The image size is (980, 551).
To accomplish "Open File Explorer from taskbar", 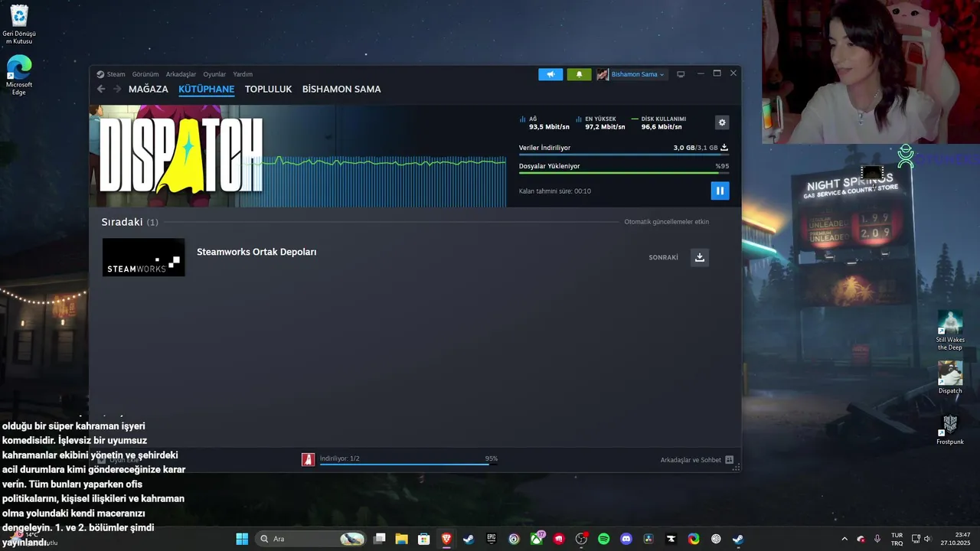I will tap(401, 539).
